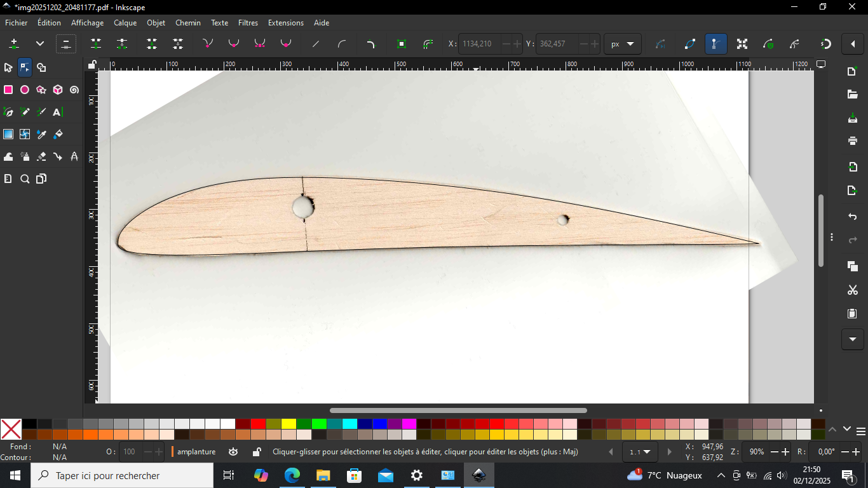
Task: Open the node insertion options chevron
Action: [x=39, y=44]
